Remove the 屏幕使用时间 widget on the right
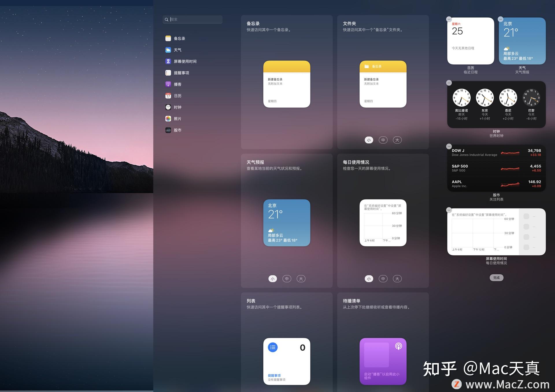Screen dimensions: 555x392 (449, 210)
